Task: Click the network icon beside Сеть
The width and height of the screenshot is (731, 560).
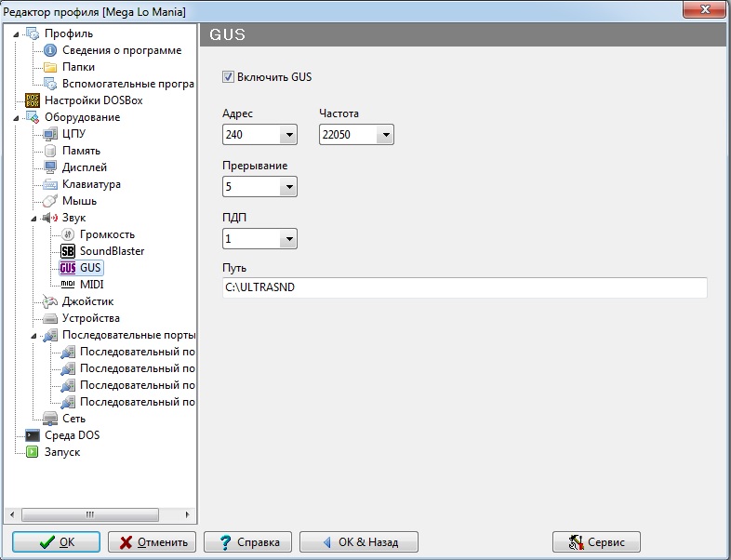Action: [x=50, y=419]
